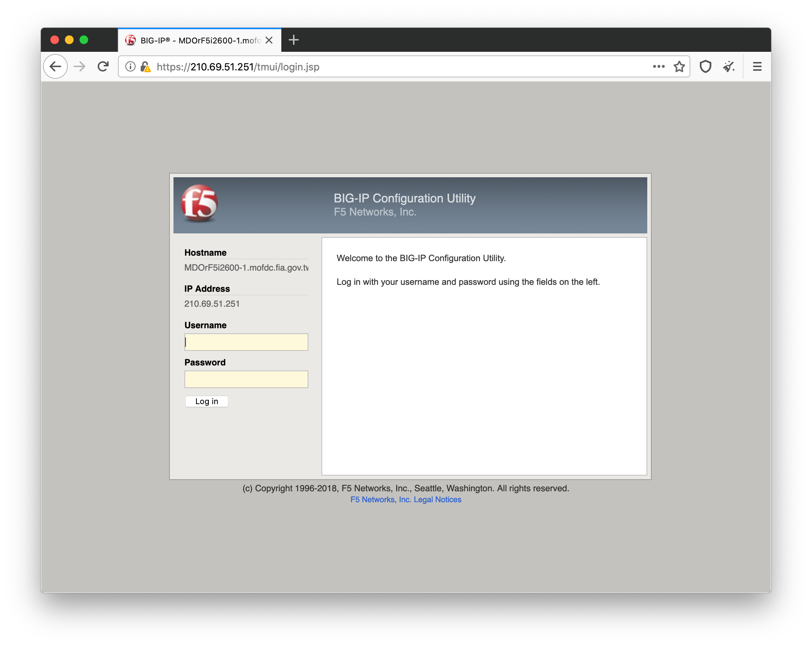812x647 pixels.
Task: Reload the BIG-IP login page
Action: [x=103, y=67]
